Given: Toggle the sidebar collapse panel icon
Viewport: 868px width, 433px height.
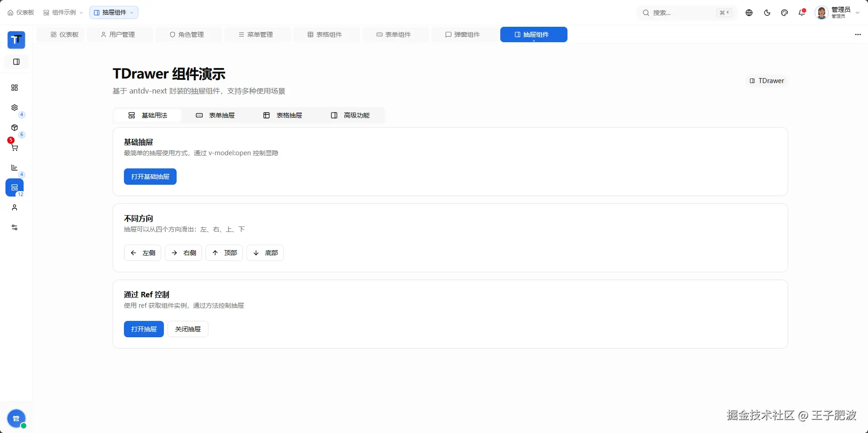Looking at the screenshot, I should coord(16,62).
